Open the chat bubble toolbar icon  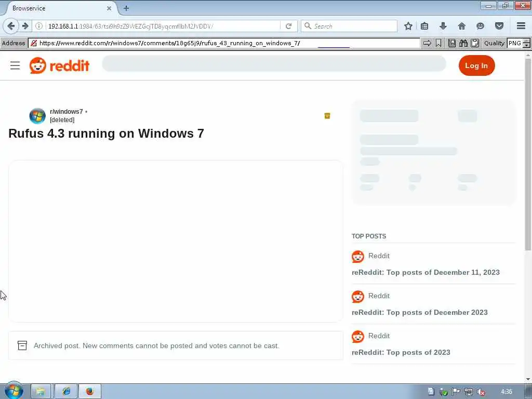[x=480, y=26]
